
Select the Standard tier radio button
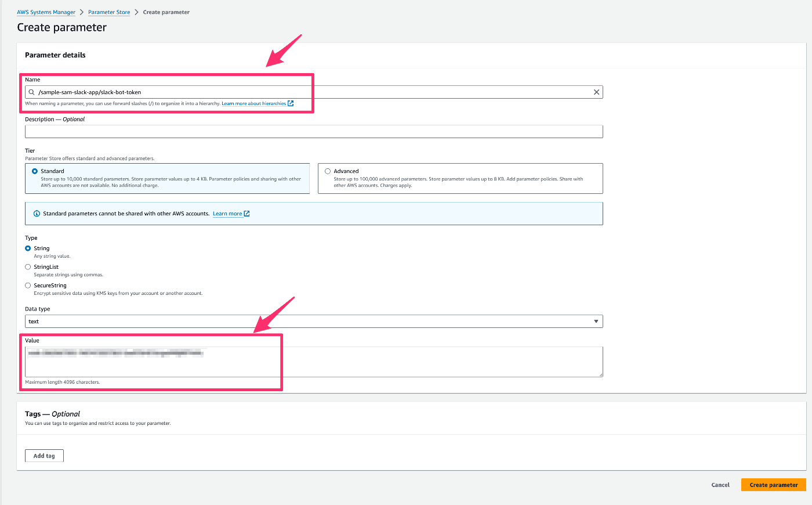click(x=35, y=171)
